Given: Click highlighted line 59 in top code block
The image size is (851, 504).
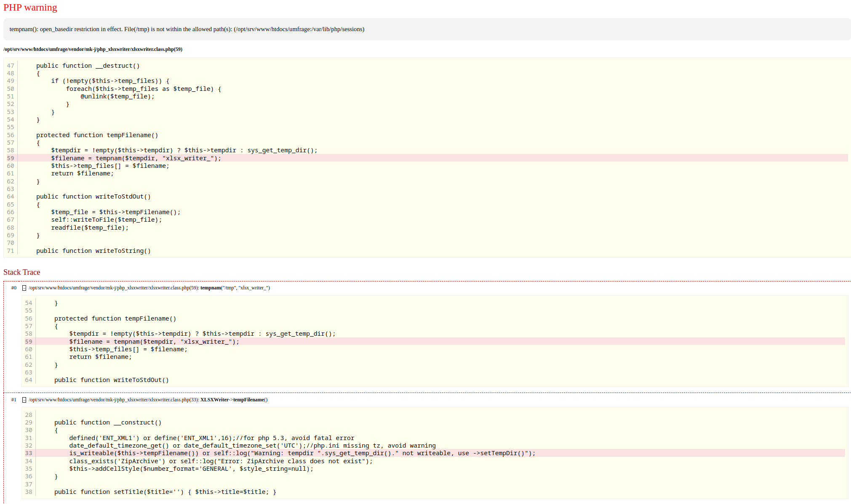Looking at the screenshot, I should (x=136, y=158).
